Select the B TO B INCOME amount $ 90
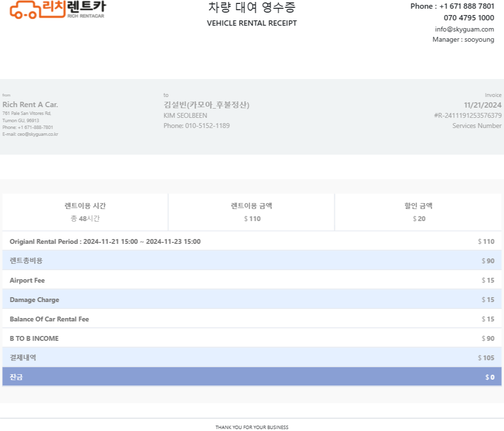 (x=488, y=338)
